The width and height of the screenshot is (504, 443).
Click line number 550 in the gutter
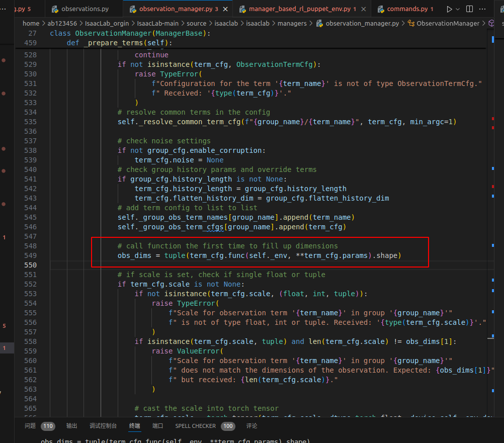coord(30,265)
